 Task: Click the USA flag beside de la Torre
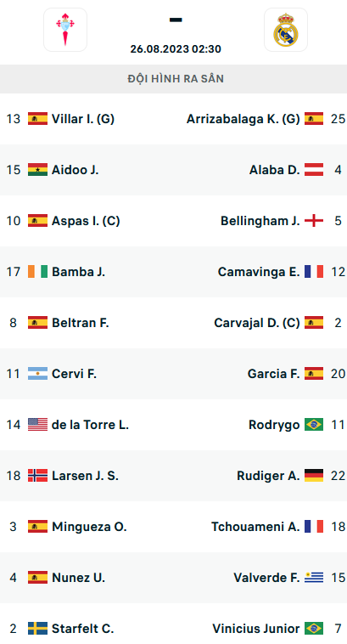pos(37,424)
